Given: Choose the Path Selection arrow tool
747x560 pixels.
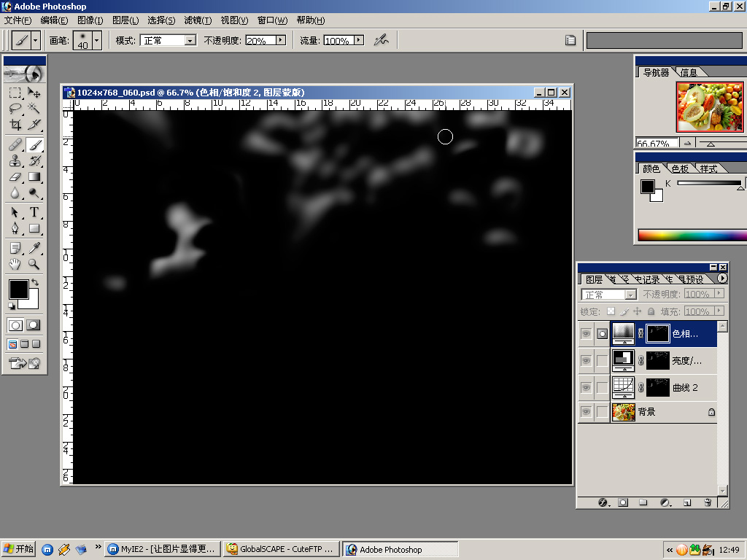Looking at the screenshot, I should pos(15,212).
